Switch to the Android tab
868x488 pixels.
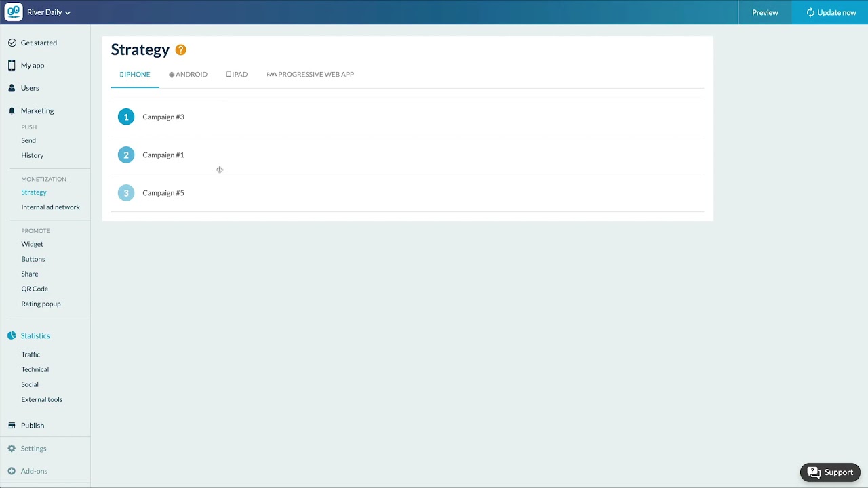pos(188,75)
